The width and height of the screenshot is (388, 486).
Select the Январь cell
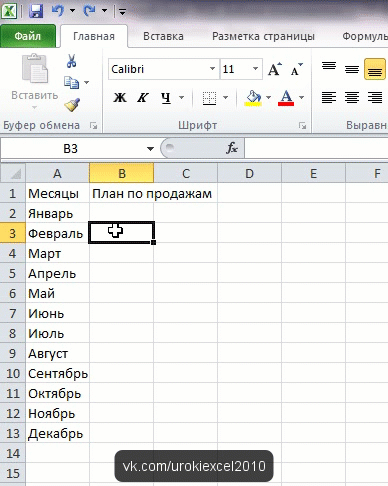coord(57,213)
